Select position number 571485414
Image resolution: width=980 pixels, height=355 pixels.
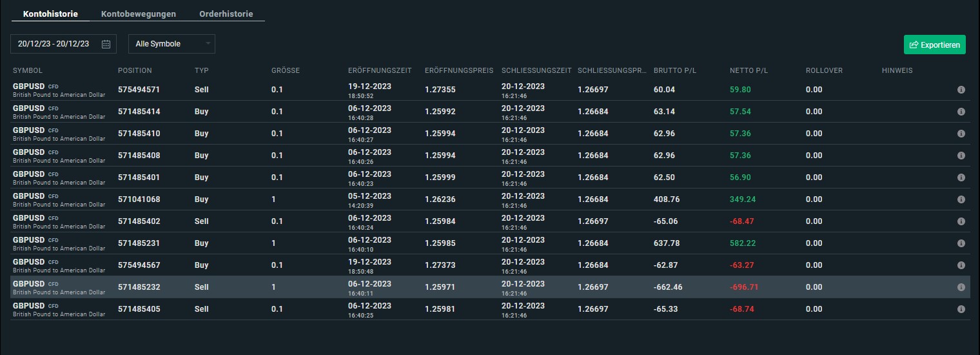[139, 112]
